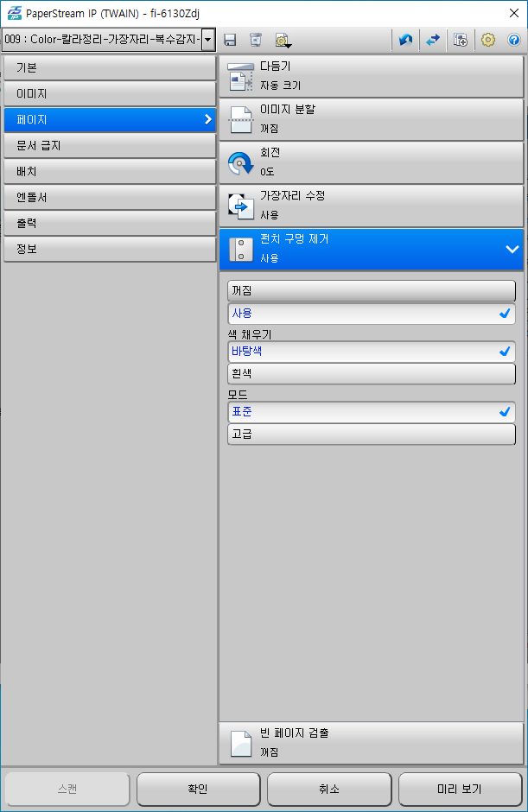Image resolution: width=528 pixels, height=812 pixels.
Task: Choose 흰색 fill color option
Action: coord(371,374)
